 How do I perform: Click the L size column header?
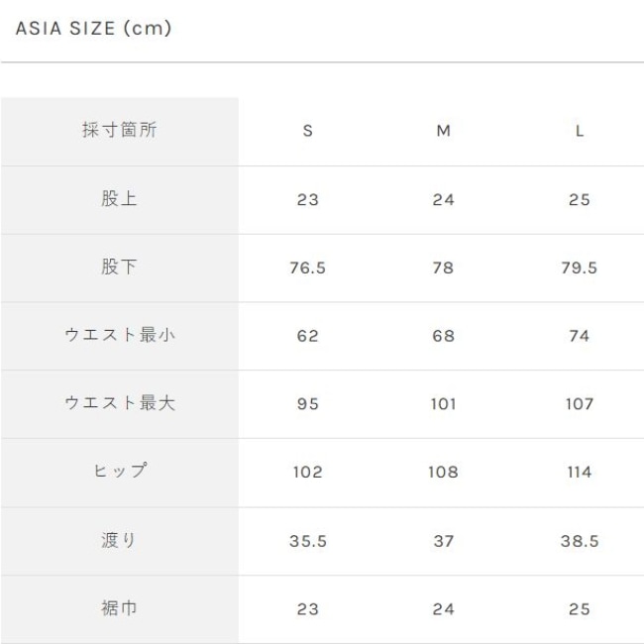coord(580,131)
